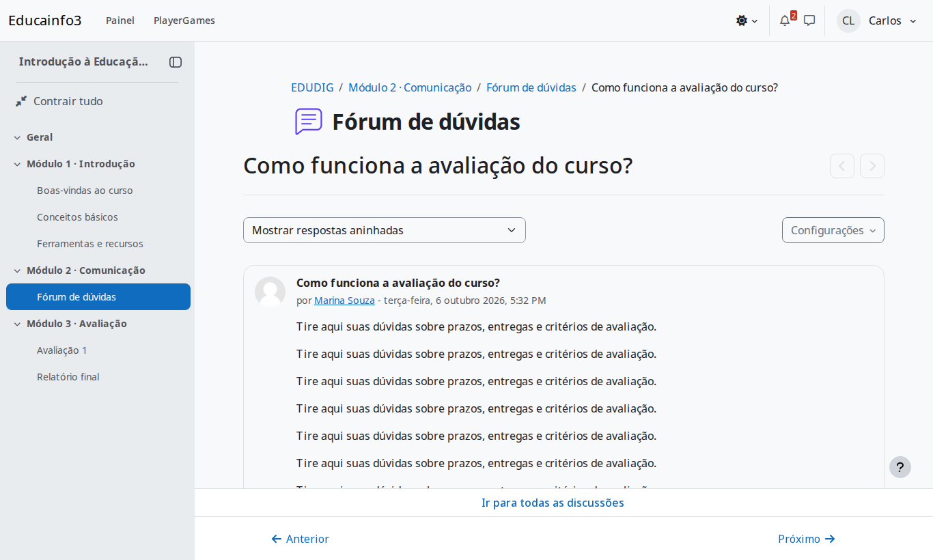Open the notifications bell icon
The image size is (933, 560).
pos(785,20)
